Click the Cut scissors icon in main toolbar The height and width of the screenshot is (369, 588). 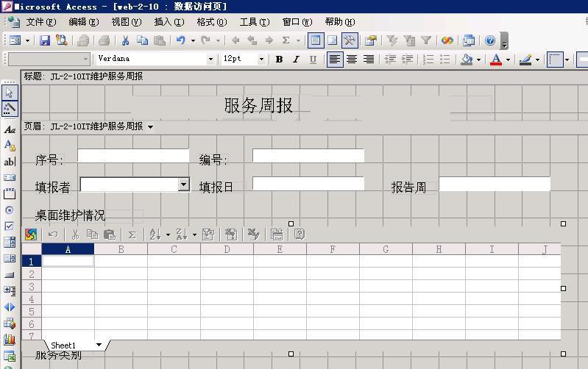point(125,40)
